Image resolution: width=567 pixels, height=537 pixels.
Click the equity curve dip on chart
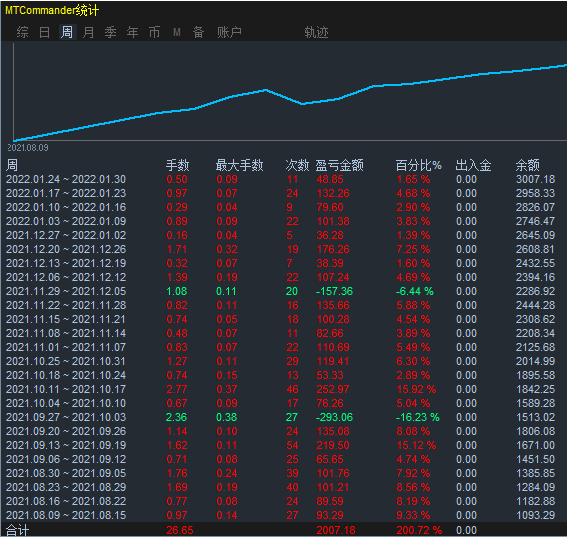303,103
